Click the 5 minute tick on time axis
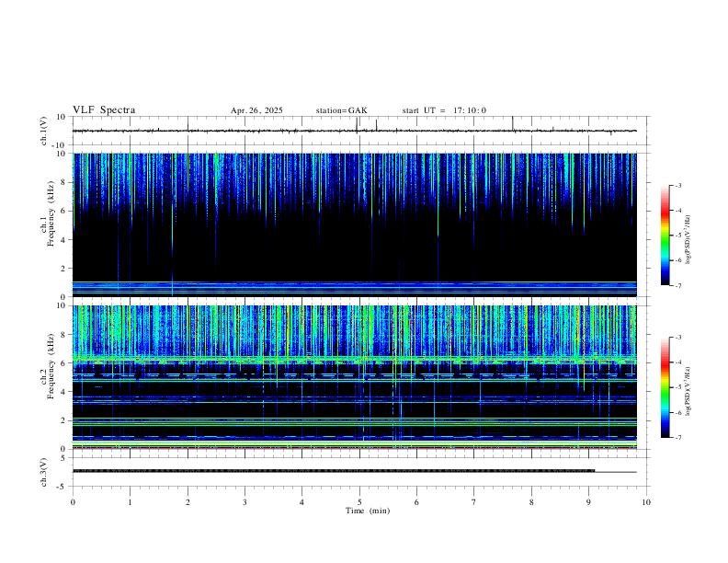This screenshot has height=563, width=728. point(359,502)
